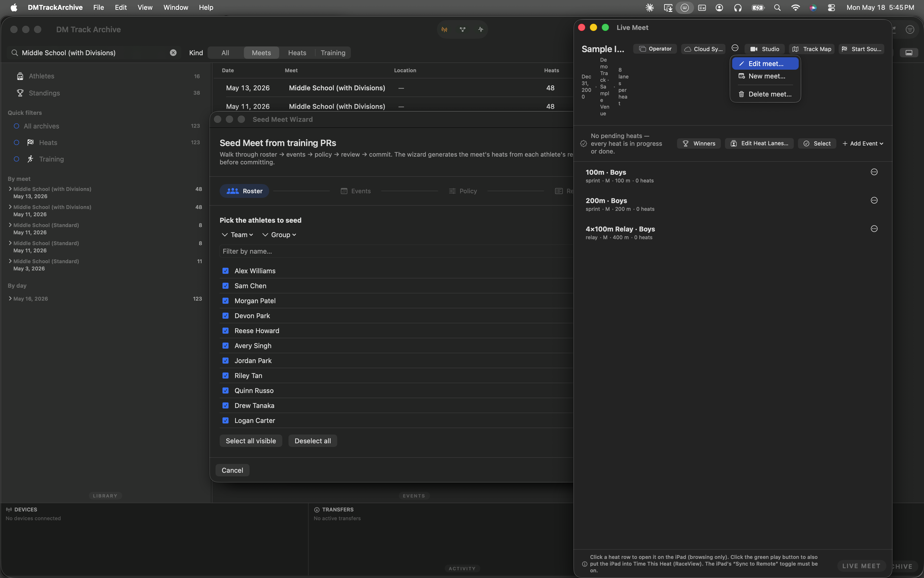Screen dimensions: 924x578
Task: Uncheck Morgan Patel in the roster
Action: coord(225,300)
